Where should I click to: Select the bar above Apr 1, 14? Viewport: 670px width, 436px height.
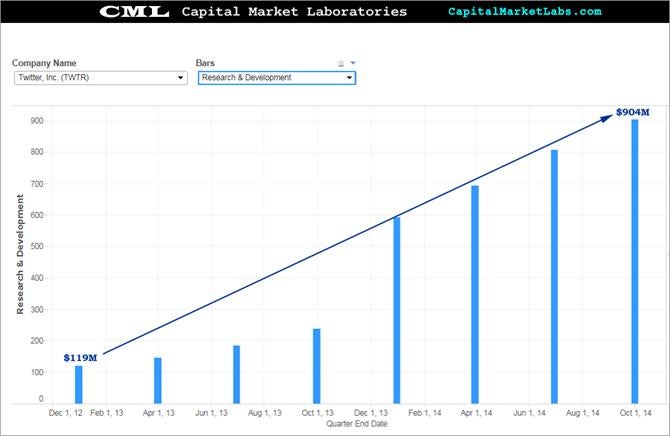tap(475, 295)
